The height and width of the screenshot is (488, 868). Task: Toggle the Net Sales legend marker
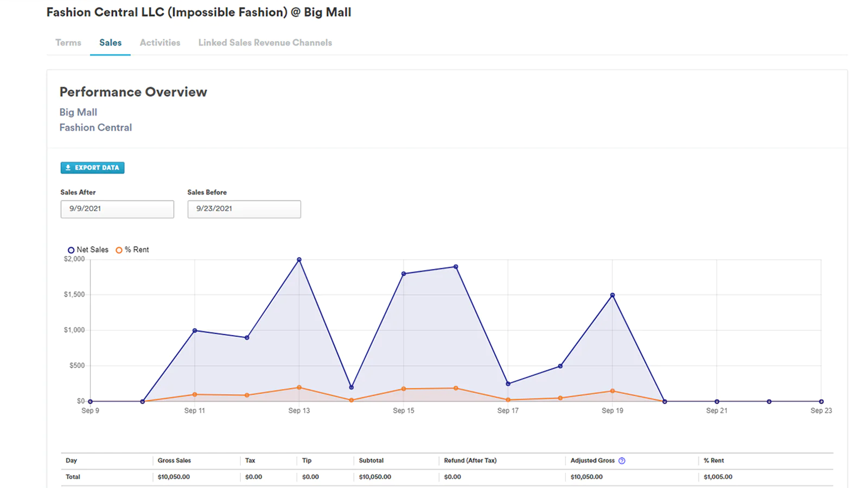71,250
